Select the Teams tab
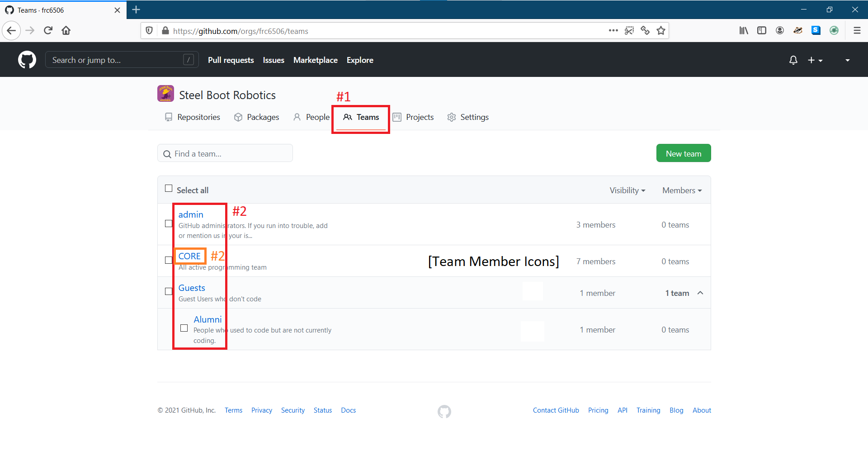Viewport: 868px width, 466px height. [361, 117]
